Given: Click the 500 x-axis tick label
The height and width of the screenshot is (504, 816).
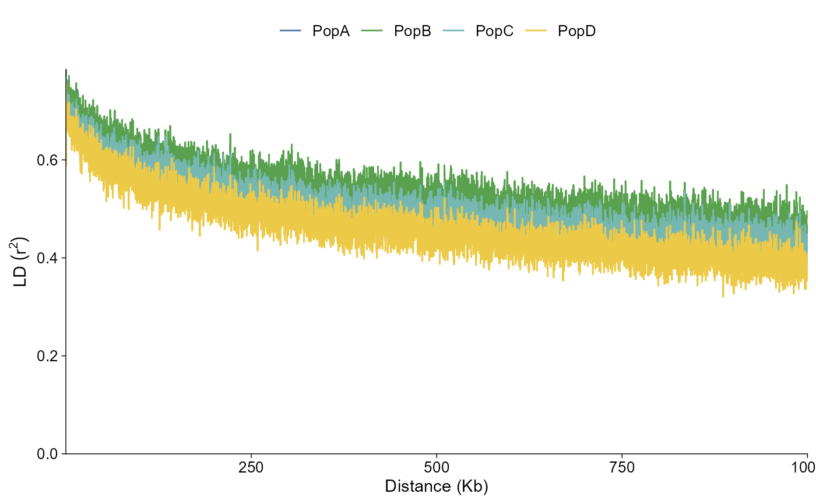Looking at the screenshot, I should pos(437,467).
